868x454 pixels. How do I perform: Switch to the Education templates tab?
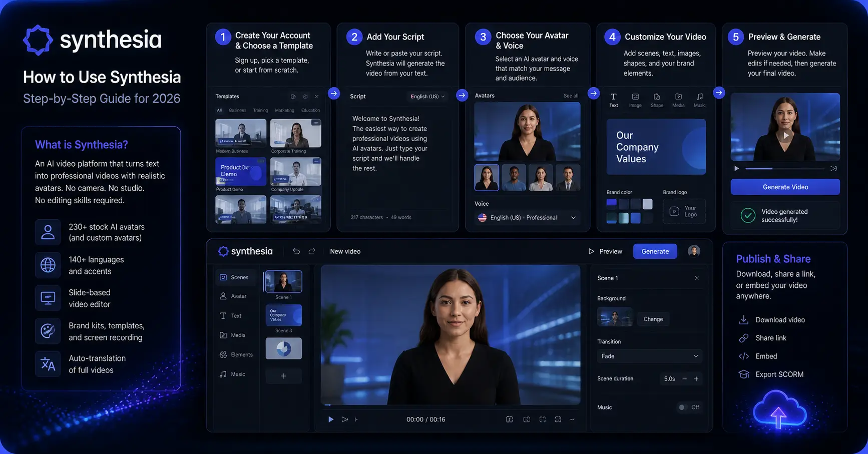point(310,110)
